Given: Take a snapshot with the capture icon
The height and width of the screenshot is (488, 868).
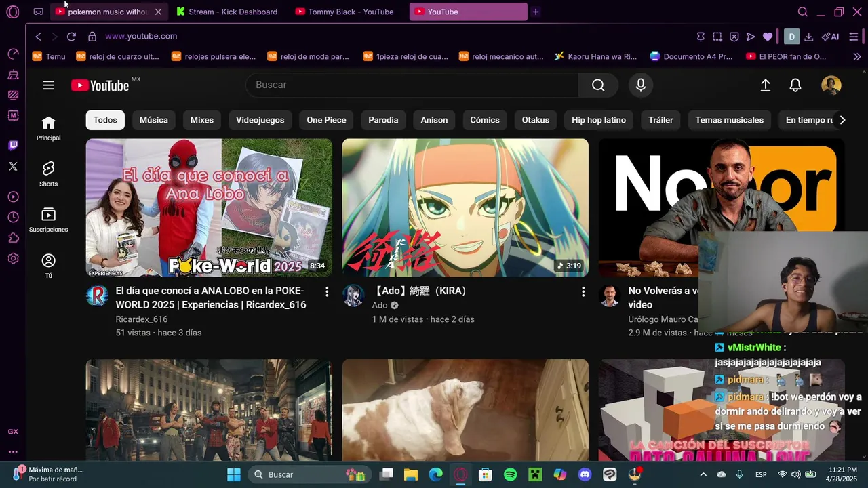Looking at the screenshot, I should point(717,37).
